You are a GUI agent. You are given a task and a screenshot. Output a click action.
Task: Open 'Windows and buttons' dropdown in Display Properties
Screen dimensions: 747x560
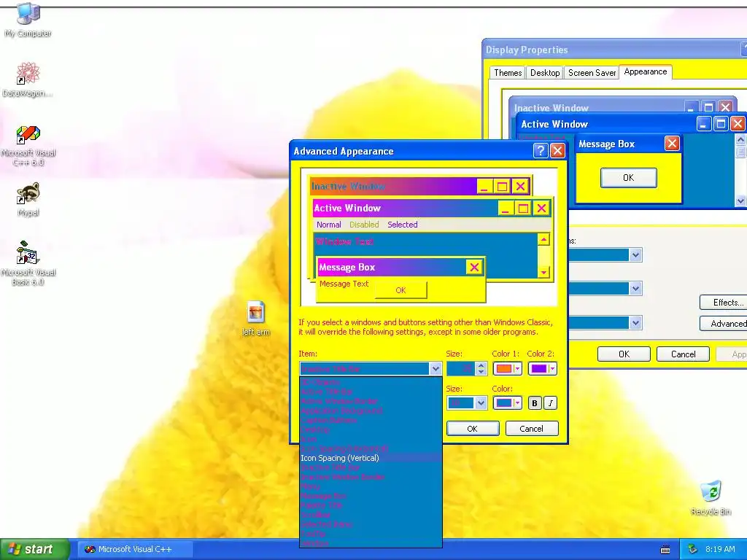tap(635, 255)
